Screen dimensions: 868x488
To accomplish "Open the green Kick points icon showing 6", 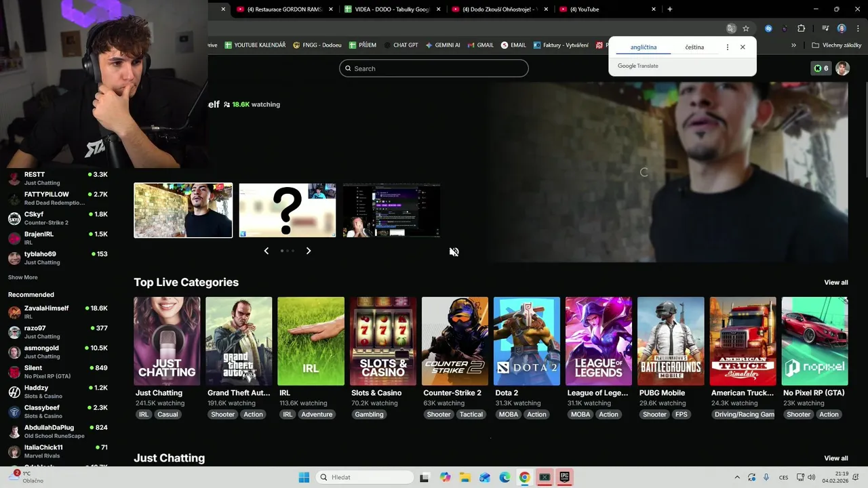I will [x=821, y=68].
